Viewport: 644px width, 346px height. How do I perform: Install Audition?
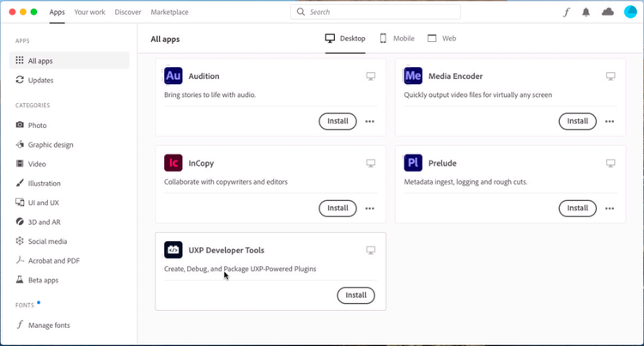click(337, 122)
